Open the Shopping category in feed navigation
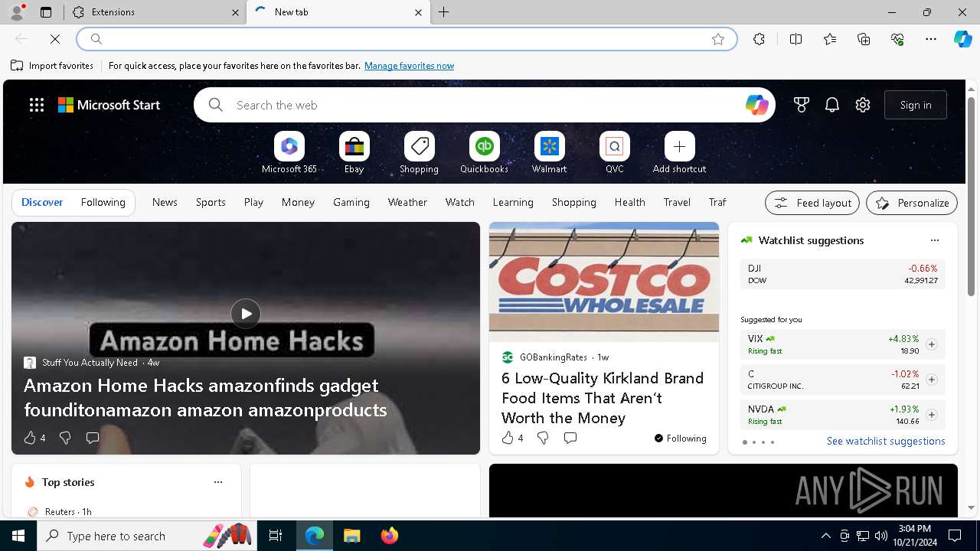This screenshot has width=980, height=551. [574, 203]
